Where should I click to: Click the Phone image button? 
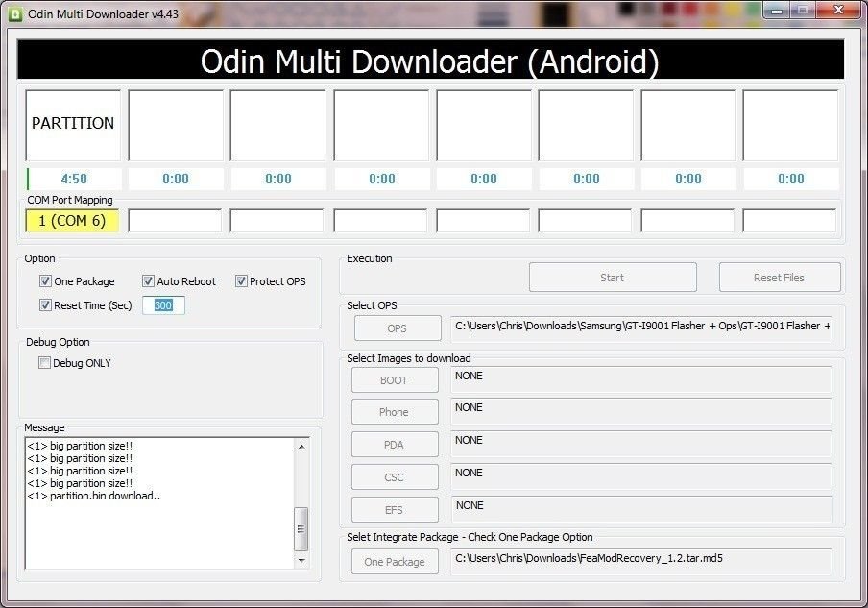point(395,412)
